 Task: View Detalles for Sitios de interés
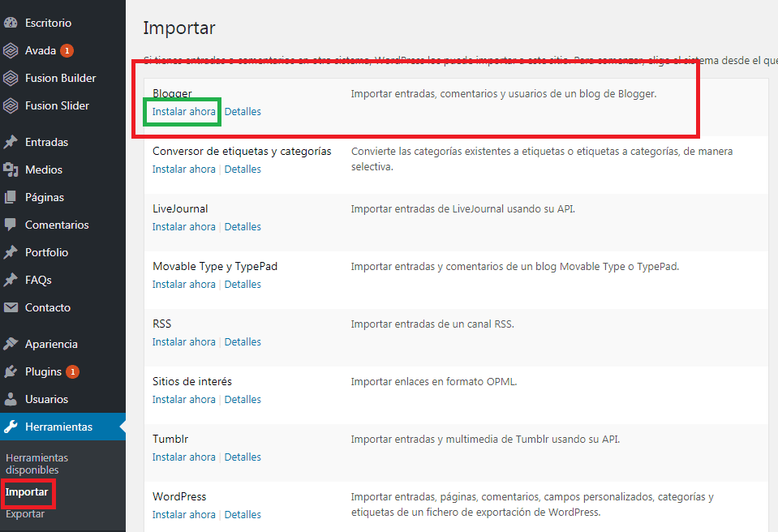(x=243, y=399)
